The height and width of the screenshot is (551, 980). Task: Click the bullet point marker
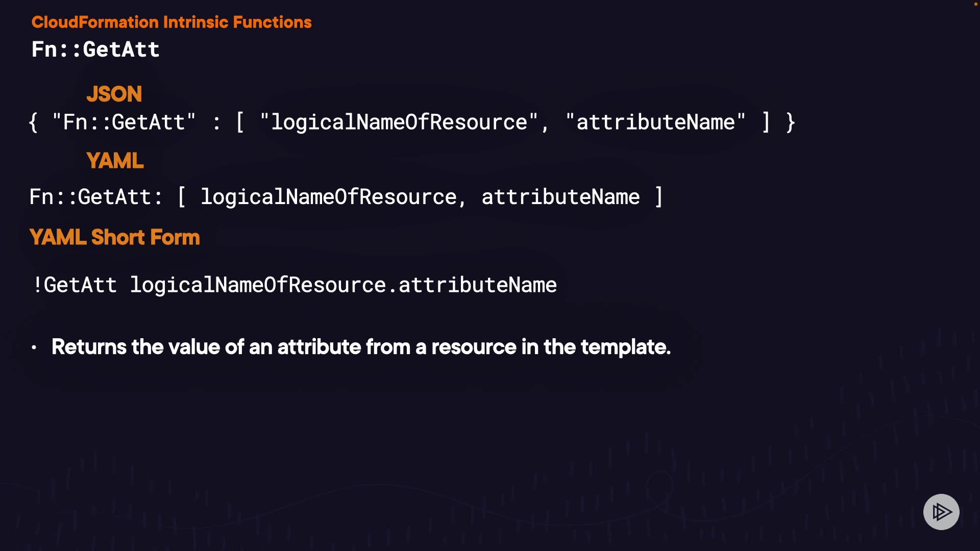(34, 347)
